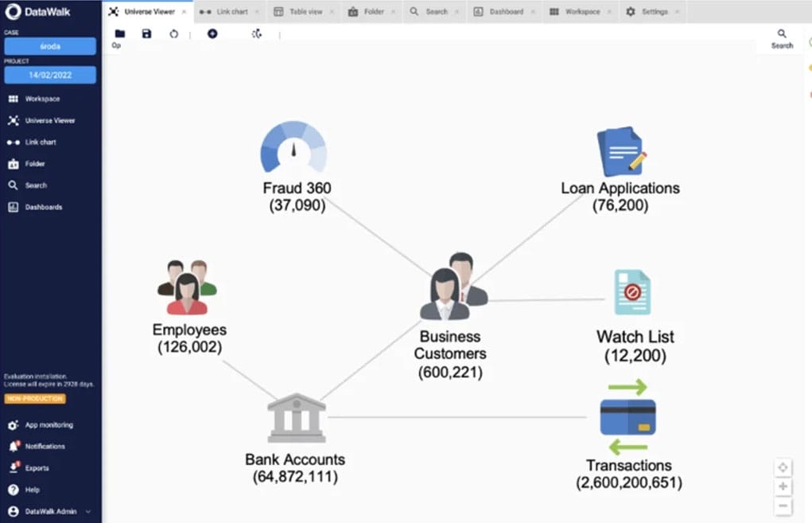
Task: Open Notifications in the sidebar
Action: click(45, 447)
